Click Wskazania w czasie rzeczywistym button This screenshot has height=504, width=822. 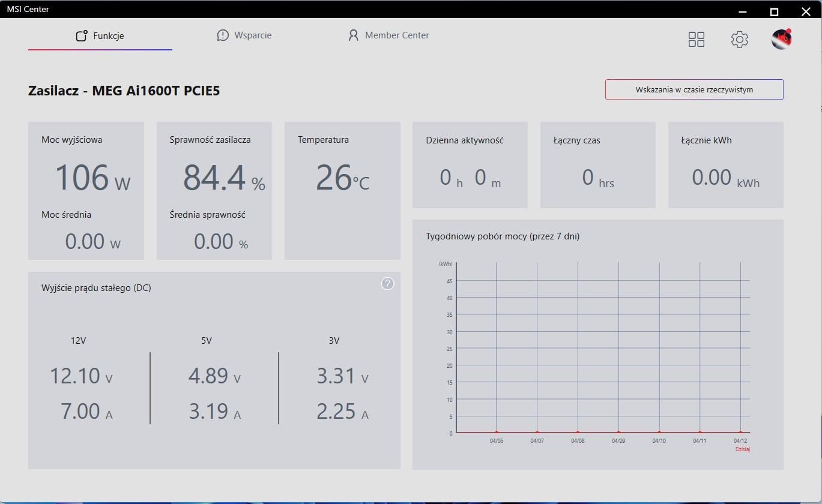click(694, 89)
